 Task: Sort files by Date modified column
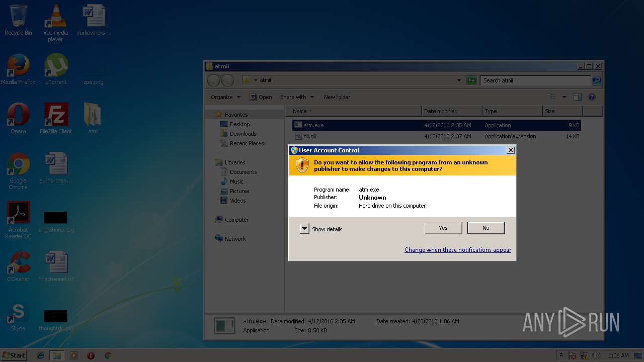tap(452, 111)
